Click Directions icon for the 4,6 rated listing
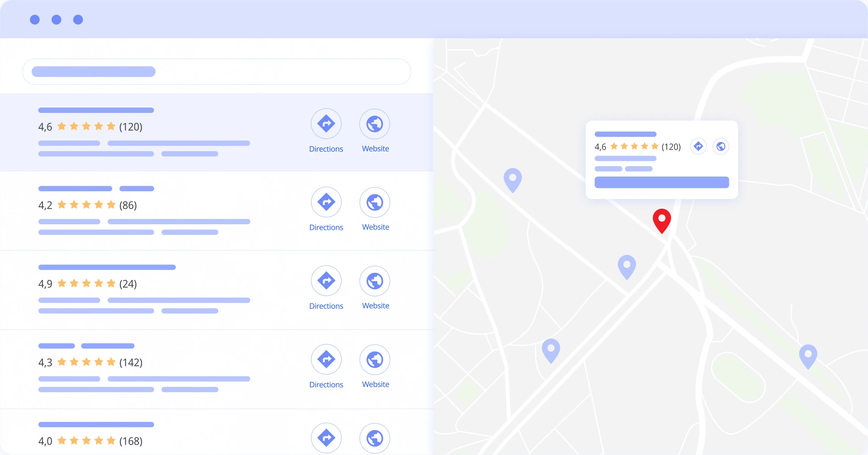 [326, 124]
